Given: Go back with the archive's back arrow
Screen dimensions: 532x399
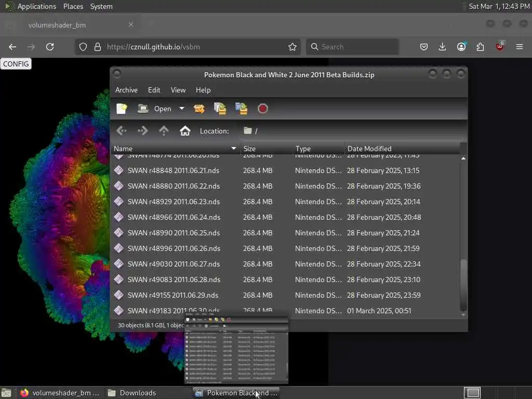Looking at the screenshot, I should tap(122, 130).
